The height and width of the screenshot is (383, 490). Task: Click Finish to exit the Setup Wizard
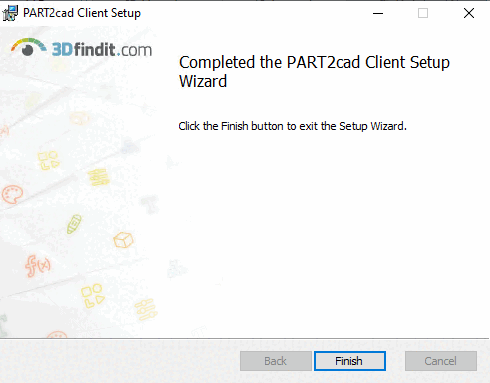[350, 361]
